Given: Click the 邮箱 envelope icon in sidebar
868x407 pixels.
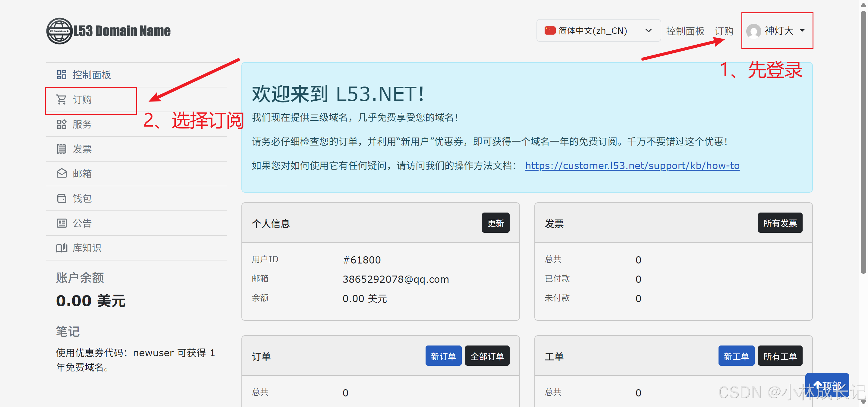Looking at the screenshot, I should coord(61,174).
